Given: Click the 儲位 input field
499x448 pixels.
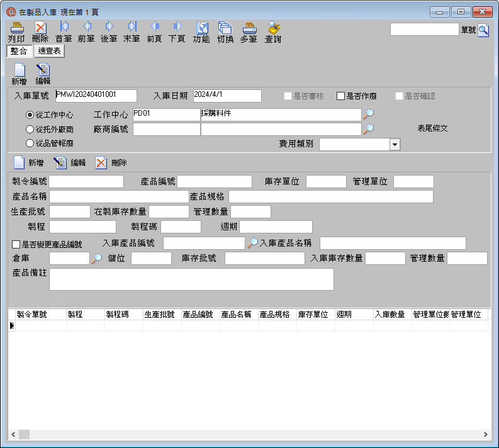Looking at the screenshot, I should click(151, 259).
